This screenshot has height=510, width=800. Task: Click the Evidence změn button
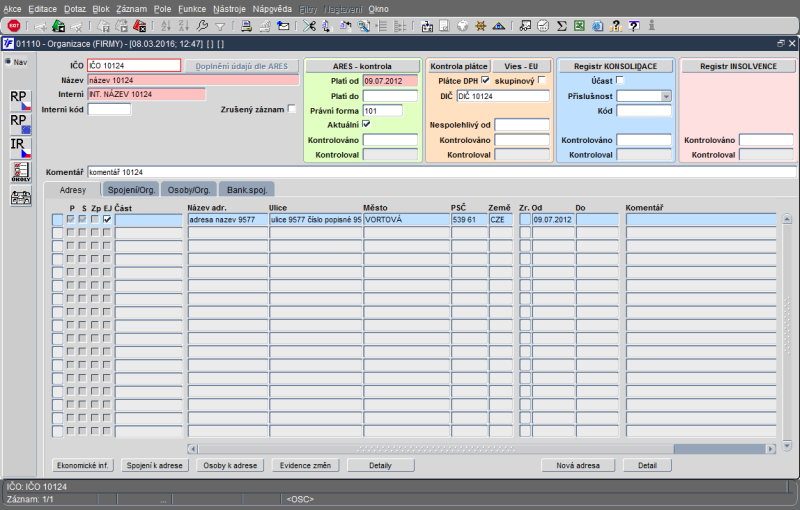[305, 465]
